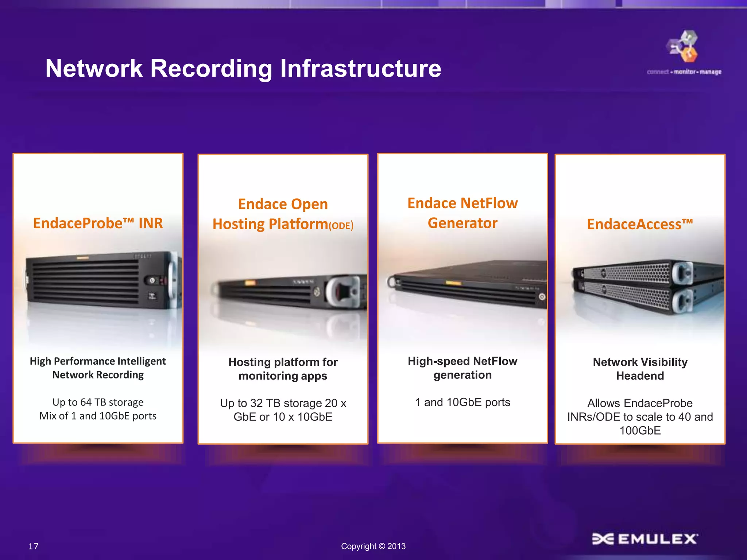Click the Copyright © 2013 footer

click(x=373, y=546)
